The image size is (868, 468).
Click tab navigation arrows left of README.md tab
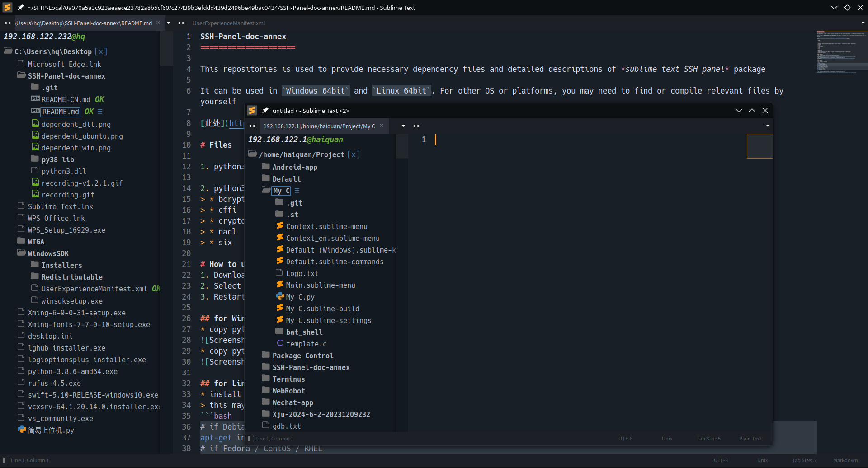tap(8, 23)
